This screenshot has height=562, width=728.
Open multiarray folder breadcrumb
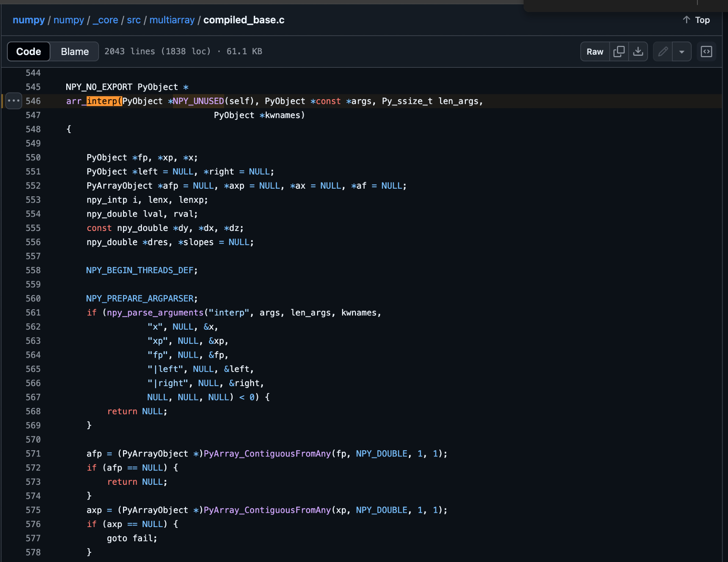click(x=172, y=20)
